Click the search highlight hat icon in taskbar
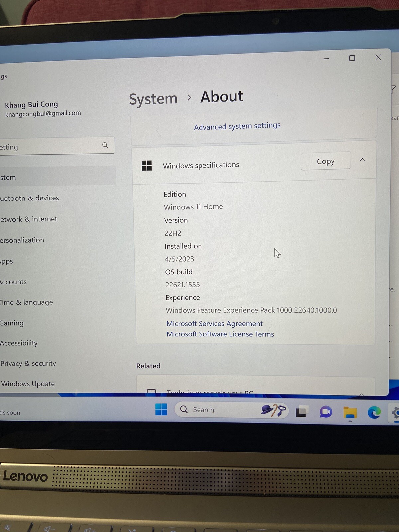Viewport: 399px width, 532px height. click(273, 410)
